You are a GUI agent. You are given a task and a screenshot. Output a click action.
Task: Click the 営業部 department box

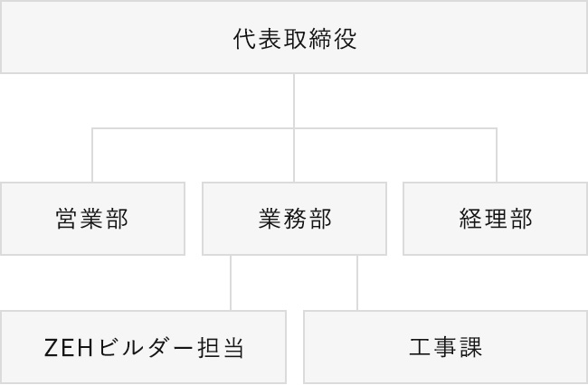[x=92, y=219]
